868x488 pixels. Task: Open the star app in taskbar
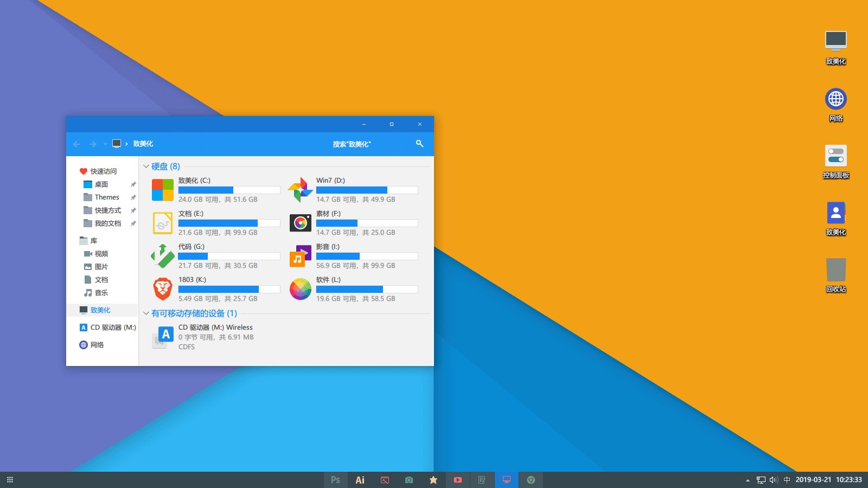point(433,480)
